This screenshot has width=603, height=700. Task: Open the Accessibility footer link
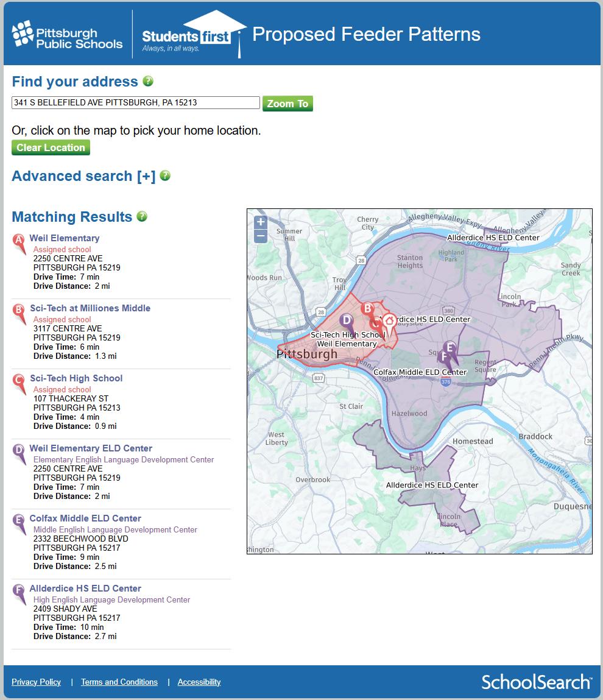(x=199, y=682)
